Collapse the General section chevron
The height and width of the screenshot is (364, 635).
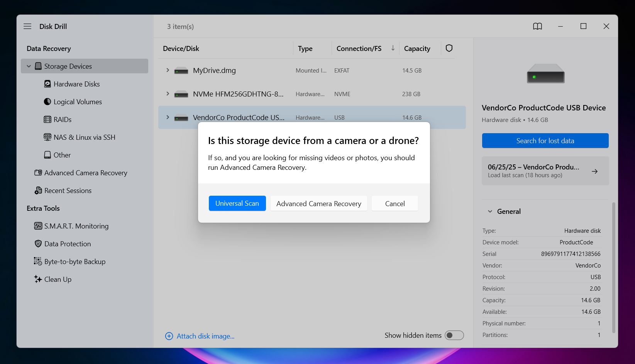coord(490,212)
